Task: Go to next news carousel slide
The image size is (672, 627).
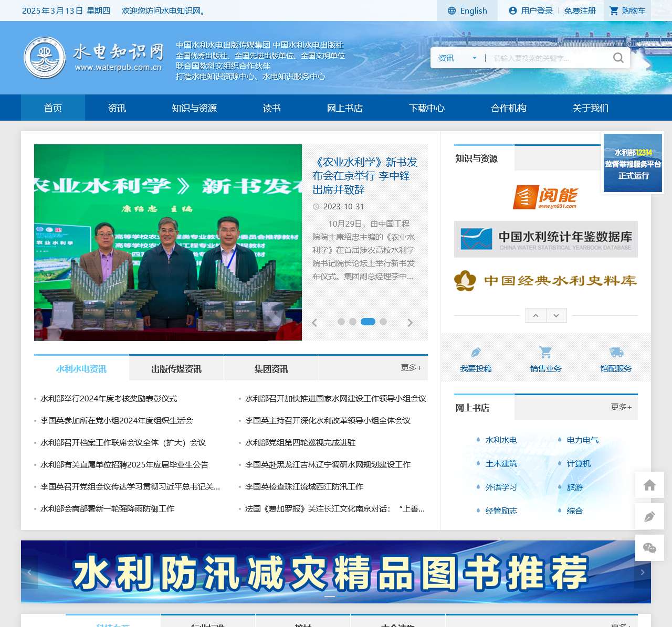Action: [x=410, y=323]
